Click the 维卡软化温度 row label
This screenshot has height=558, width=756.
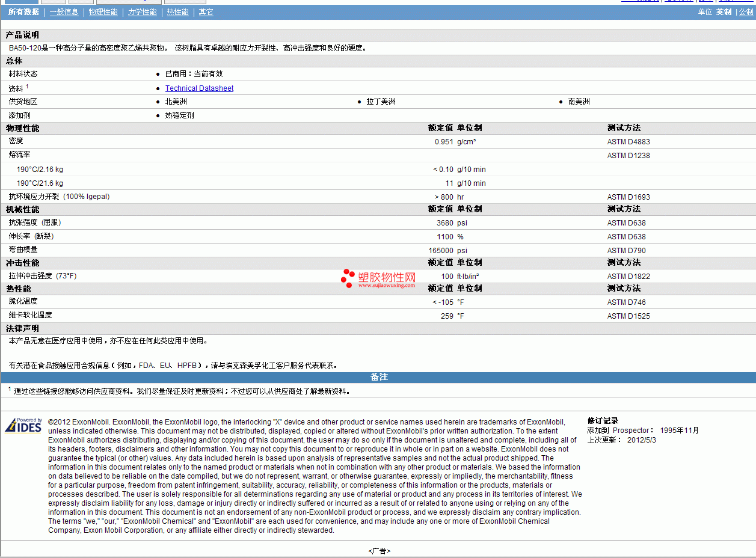pos(30,315)
